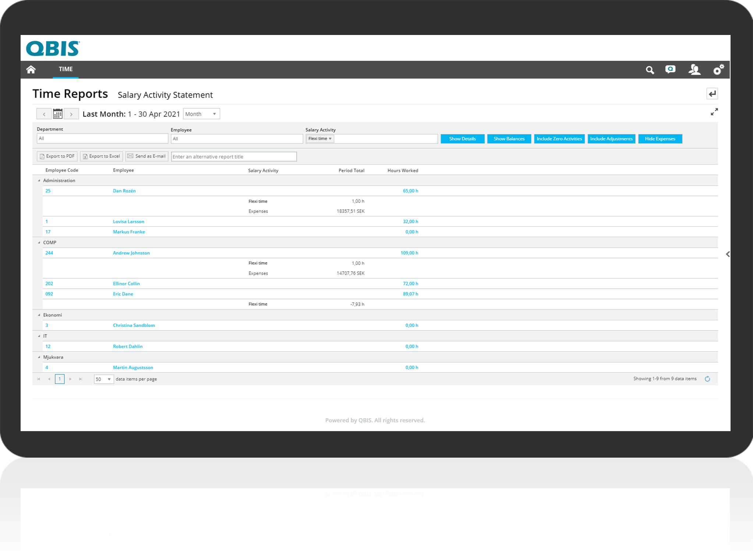Go to the next results page

70,379
